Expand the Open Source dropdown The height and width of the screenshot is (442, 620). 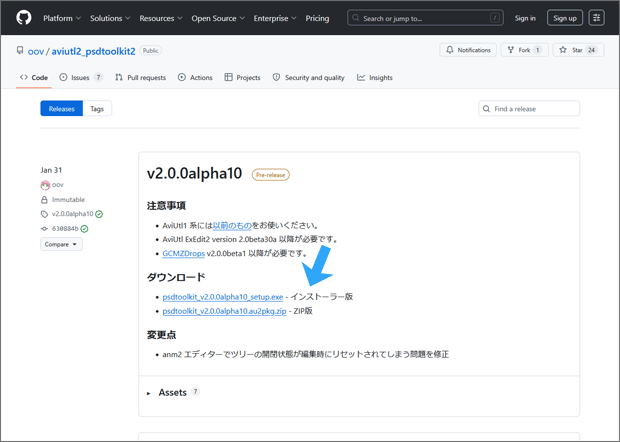tap(218, 18)
